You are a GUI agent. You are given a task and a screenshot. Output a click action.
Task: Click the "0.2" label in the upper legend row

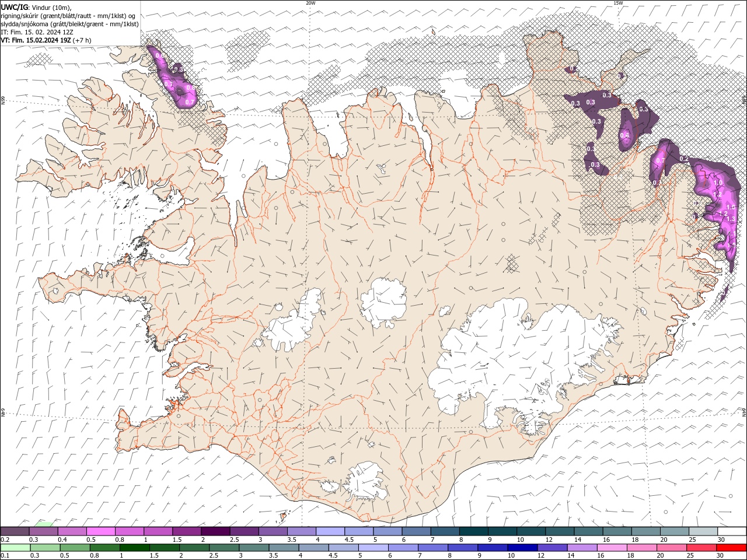coord(5,539)
